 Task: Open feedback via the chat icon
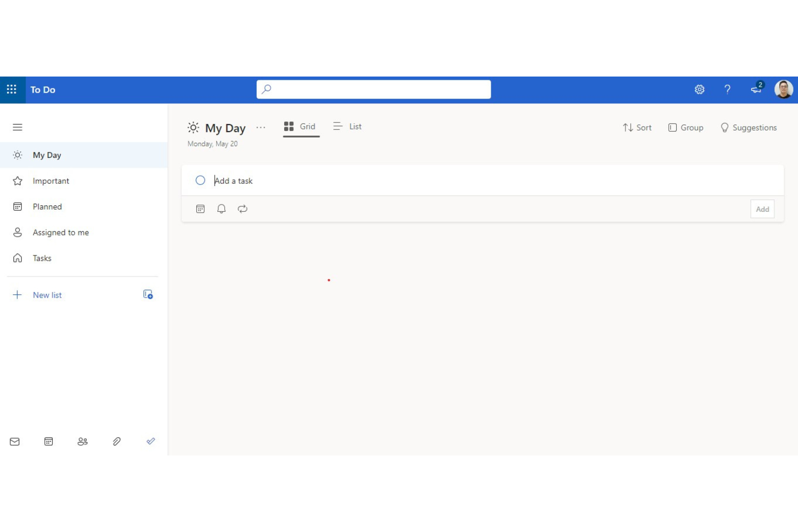click(x=756, y=89)
